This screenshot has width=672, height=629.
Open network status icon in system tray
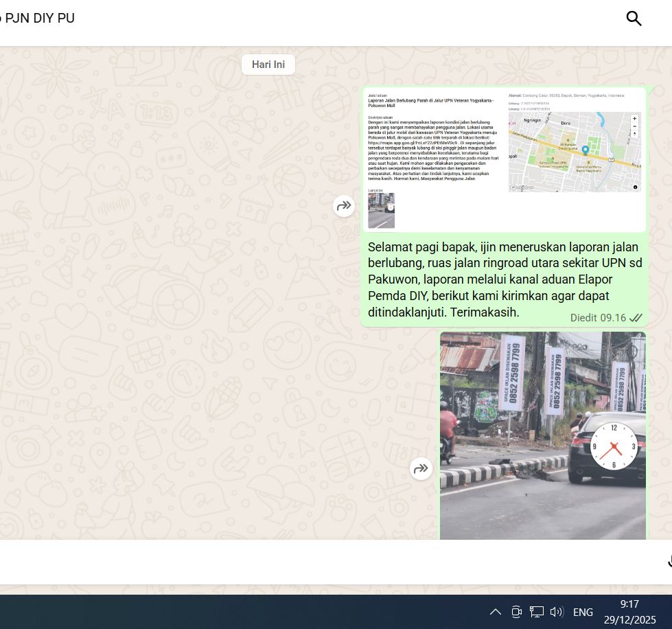point(537,612)
